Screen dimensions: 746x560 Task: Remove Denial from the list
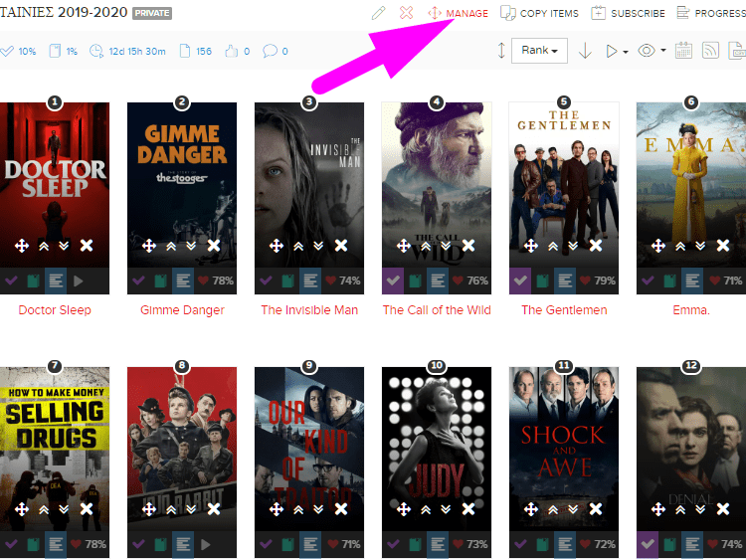click(723, 509)
